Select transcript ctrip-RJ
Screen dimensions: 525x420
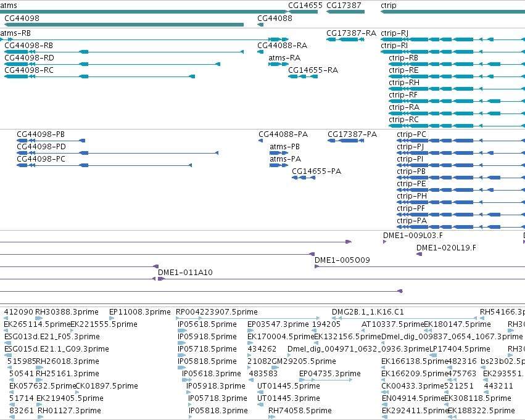[x=394, y=33]
